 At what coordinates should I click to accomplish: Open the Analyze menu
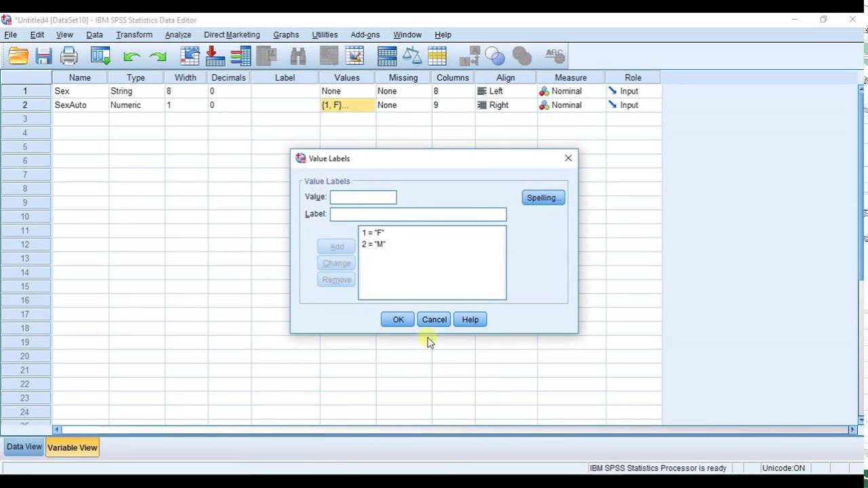(178, 35)
